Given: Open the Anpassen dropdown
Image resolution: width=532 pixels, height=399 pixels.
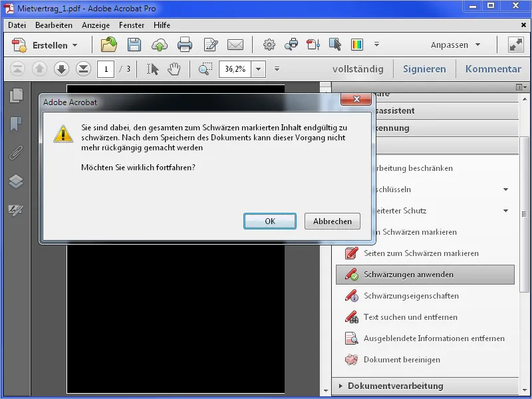Looking at the screenshot, I should coord(456,45).
